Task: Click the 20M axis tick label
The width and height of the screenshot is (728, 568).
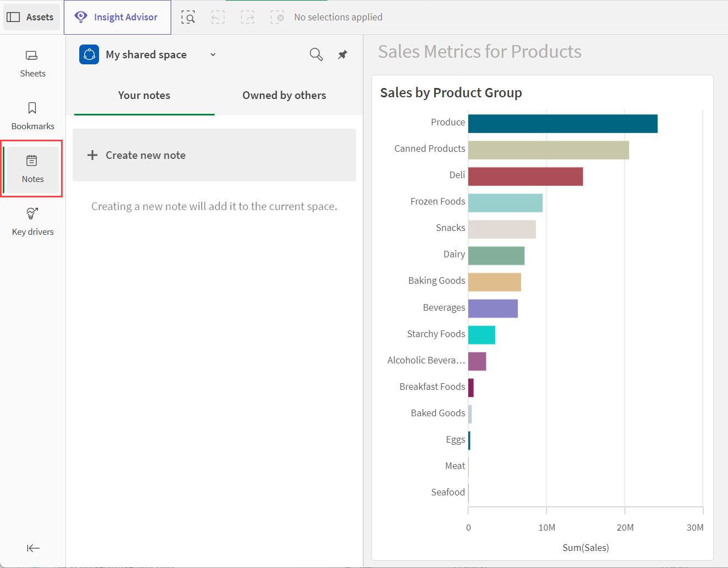Action: tap(625, 527)
